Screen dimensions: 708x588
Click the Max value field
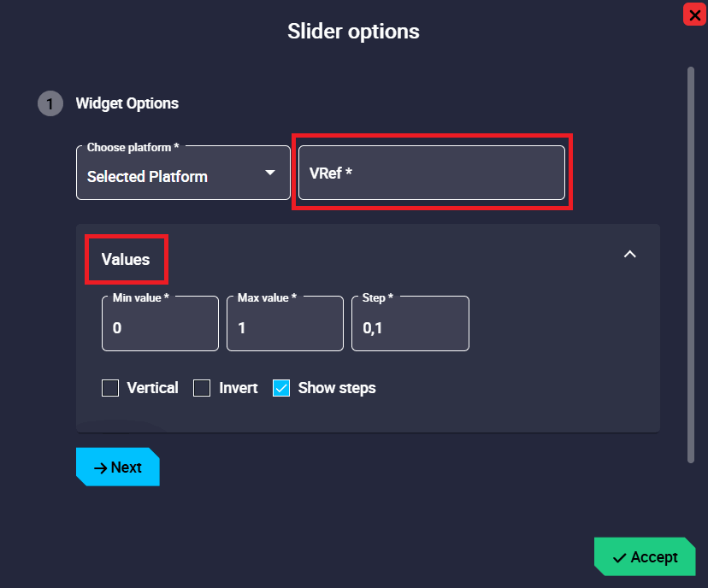pyautogui.click(x=285, y=326)
